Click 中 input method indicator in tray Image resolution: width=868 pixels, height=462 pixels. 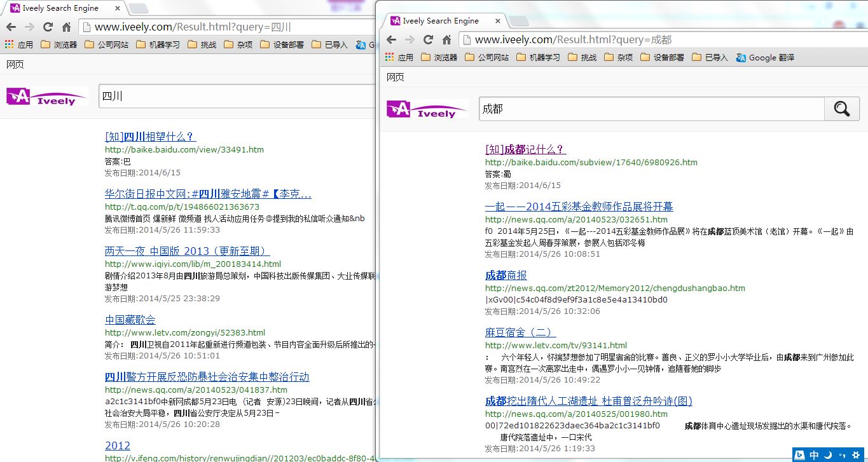(814, 455)
